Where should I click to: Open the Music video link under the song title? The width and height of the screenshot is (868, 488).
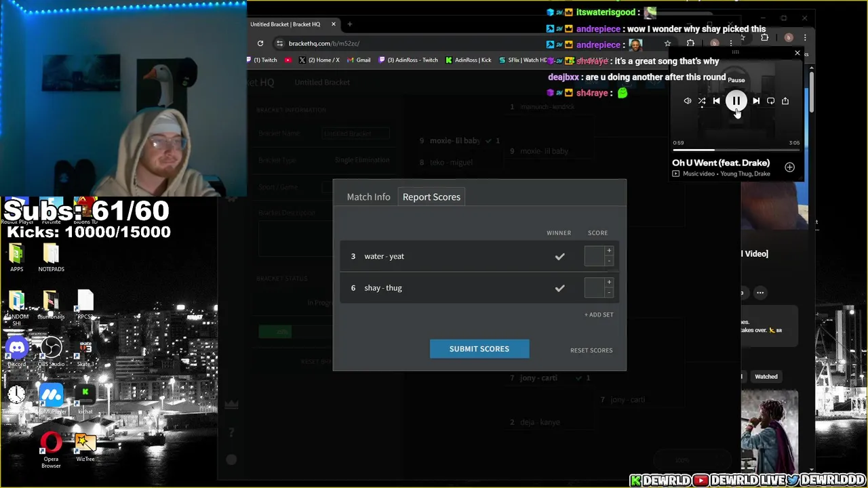pos(698,174)
